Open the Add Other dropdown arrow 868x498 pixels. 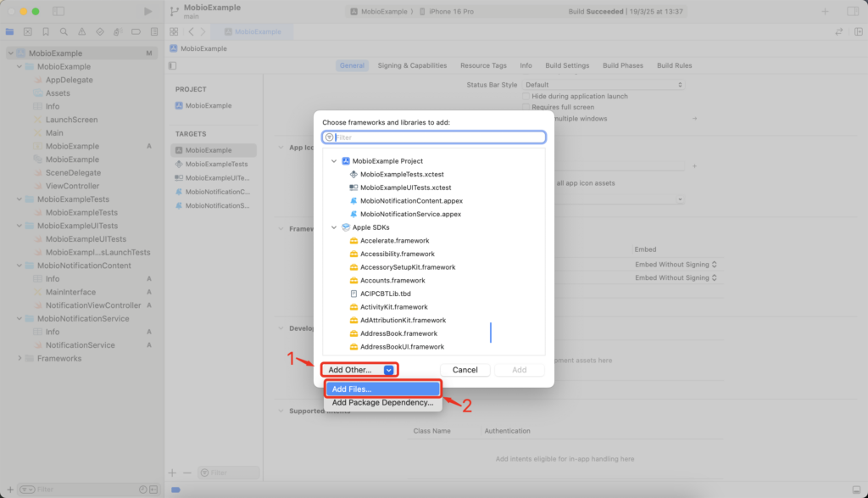point(388,370)
